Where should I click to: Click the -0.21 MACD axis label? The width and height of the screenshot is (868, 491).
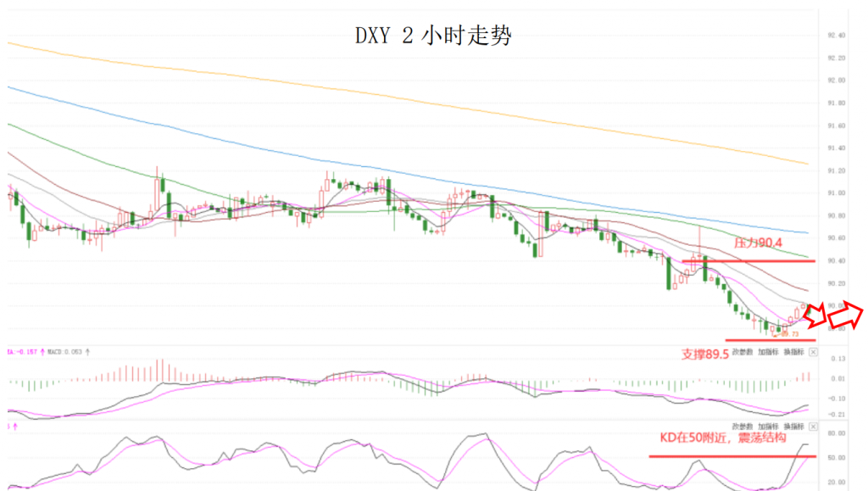pyautogui.click(x=837, y=414)
